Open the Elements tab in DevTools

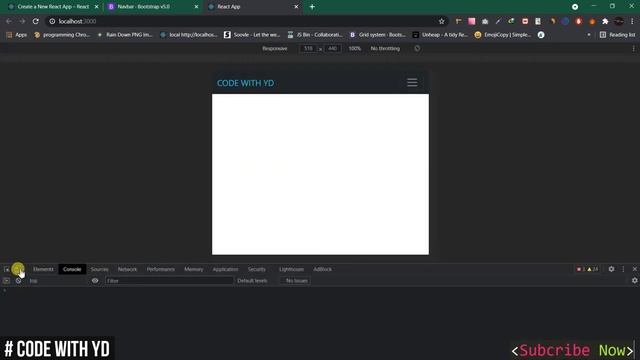(x=43, y=269)
